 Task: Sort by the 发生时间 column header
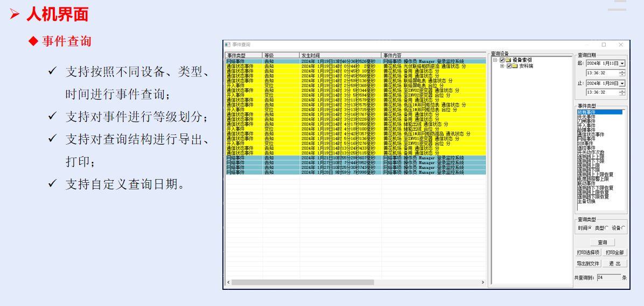[340, 55]
